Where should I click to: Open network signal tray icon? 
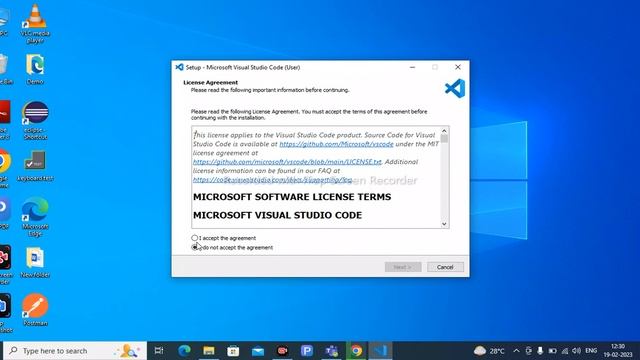click(565, 351)
